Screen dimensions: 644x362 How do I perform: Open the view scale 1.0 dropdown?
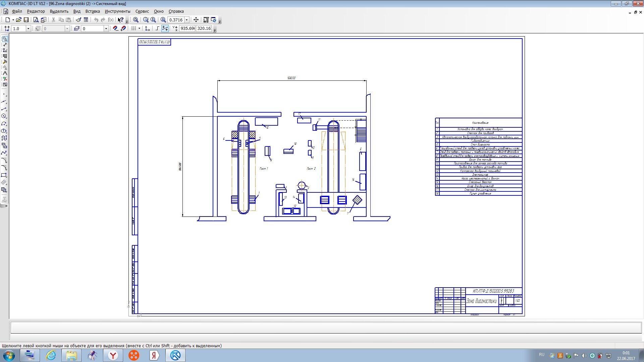(28, 28)
